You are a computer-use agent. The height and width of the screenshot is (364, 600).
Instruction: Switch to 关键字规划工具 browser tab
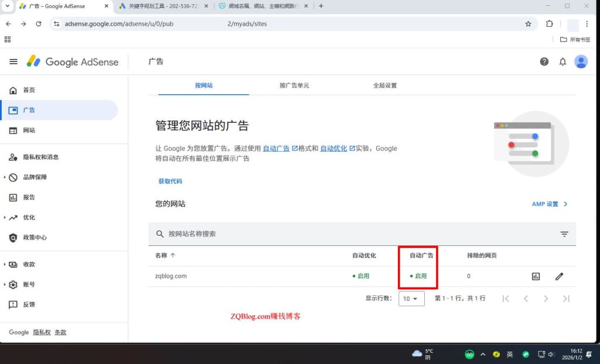164,6
